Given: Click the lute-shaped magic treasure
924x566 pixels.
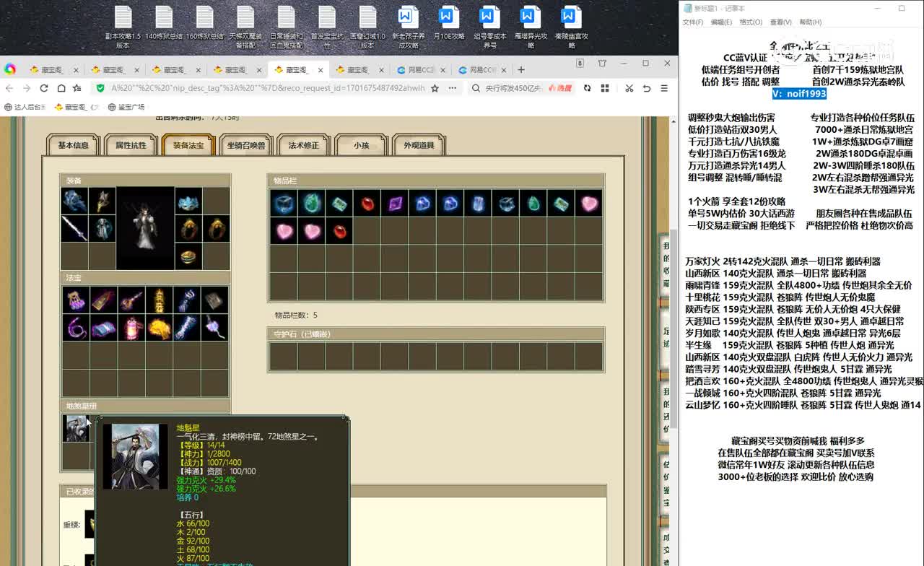Looking at the screenshot, I should coord(131,300).
